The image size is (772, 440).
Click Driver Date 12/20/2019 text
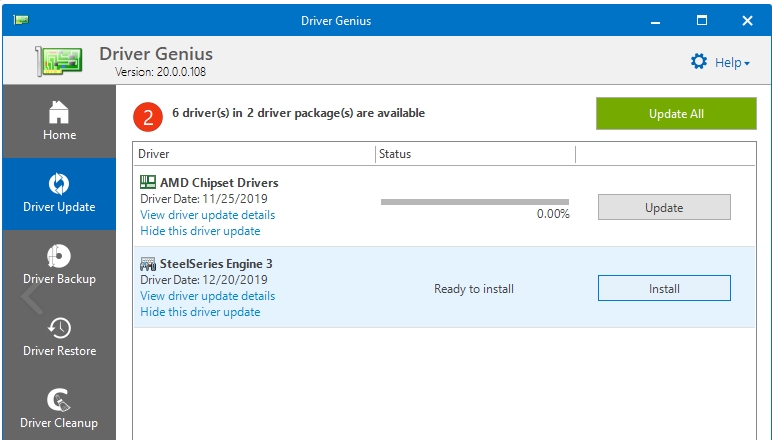pyautogui.click(x=204, y=280)
